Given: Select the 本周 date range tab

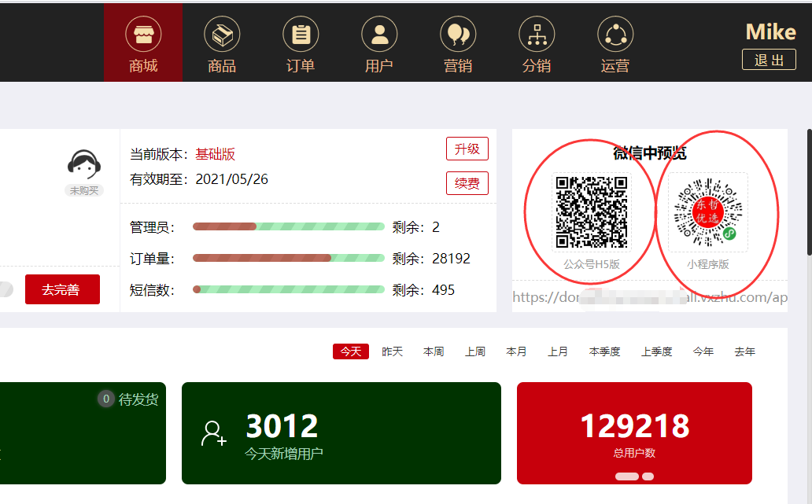Looking at the screenshot, I should 434,351.
